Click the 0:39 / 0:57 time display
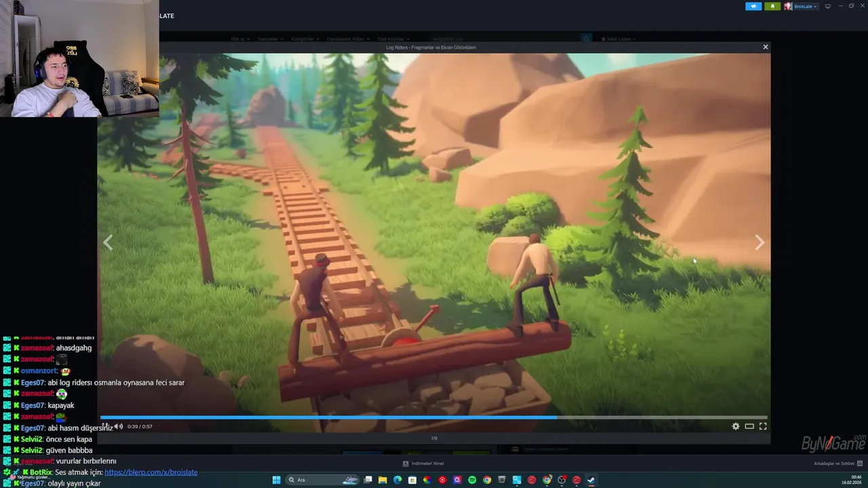Viewport: 868px width, 488px height. [x=140, y=426]
